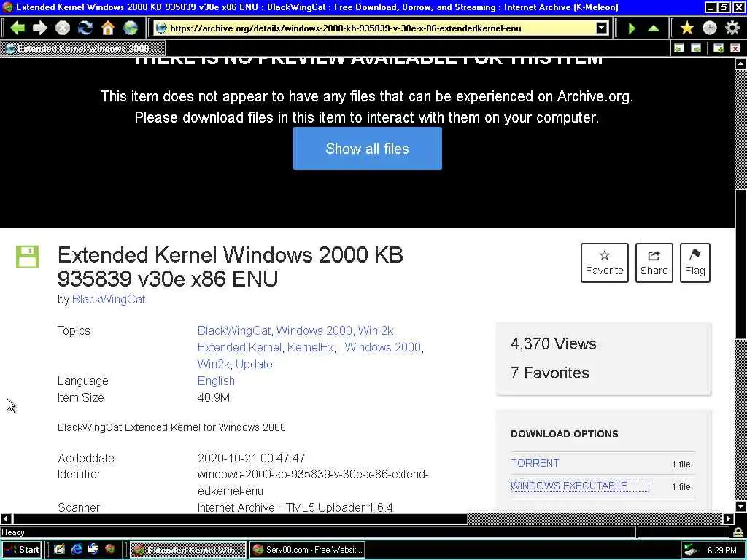The height and width of the screenshot is (560, 747).
Task: Flag this item
Action: point(695,262)
